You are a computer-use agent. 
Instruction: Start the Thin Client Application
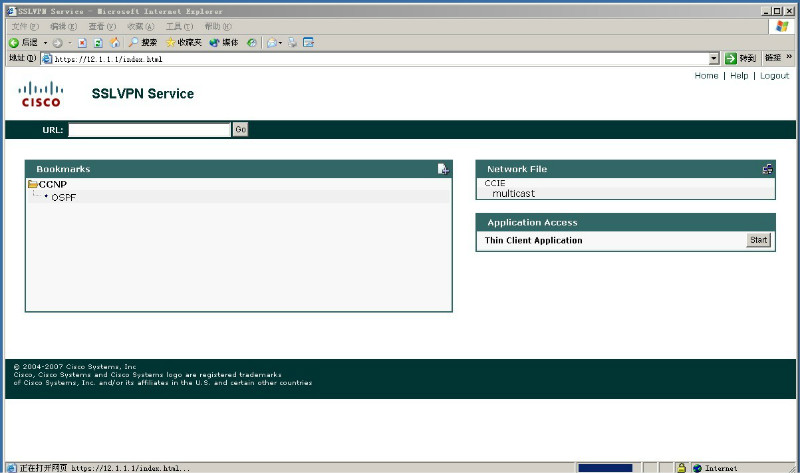[x=759, y=240]
